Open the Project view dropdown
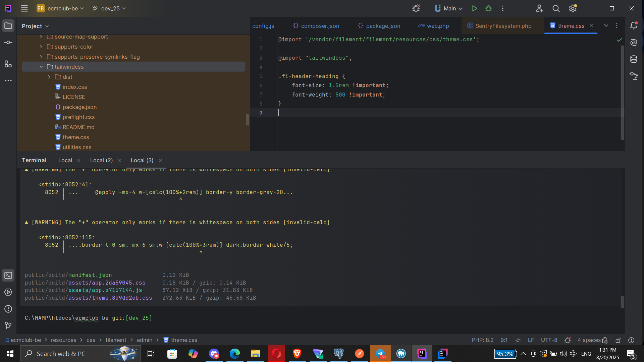Screen dimensions: 644x362 pos(35,26)
